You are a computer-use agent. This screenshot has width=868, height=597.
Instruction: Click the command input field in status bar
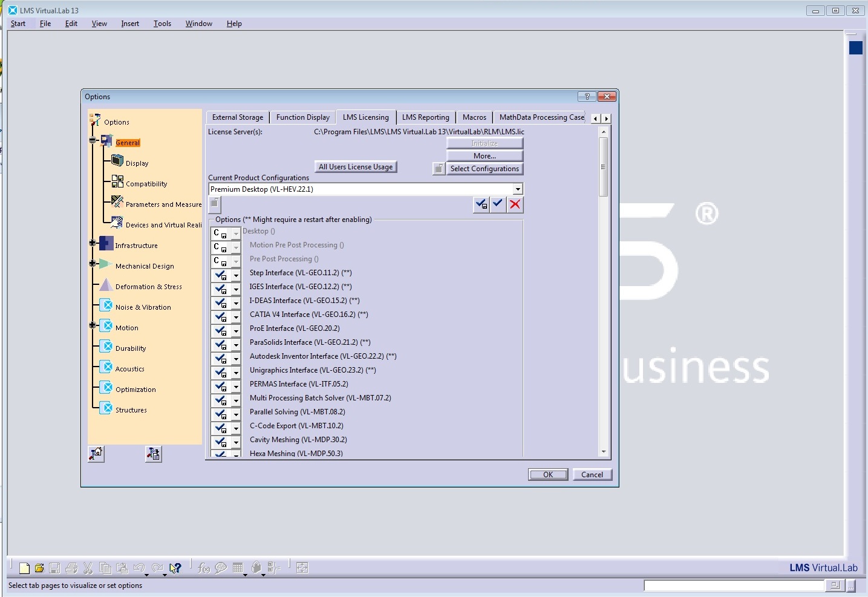(x=734, y=586)
